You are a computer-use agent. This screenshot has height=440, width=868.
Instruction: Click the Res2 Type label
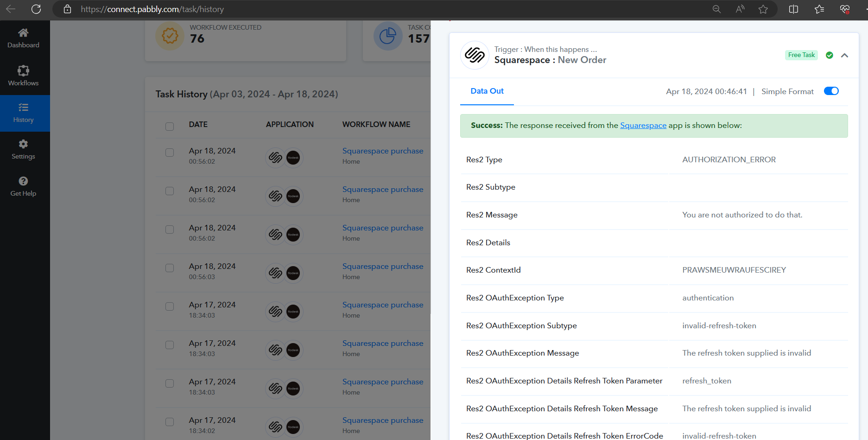(484, 160)
